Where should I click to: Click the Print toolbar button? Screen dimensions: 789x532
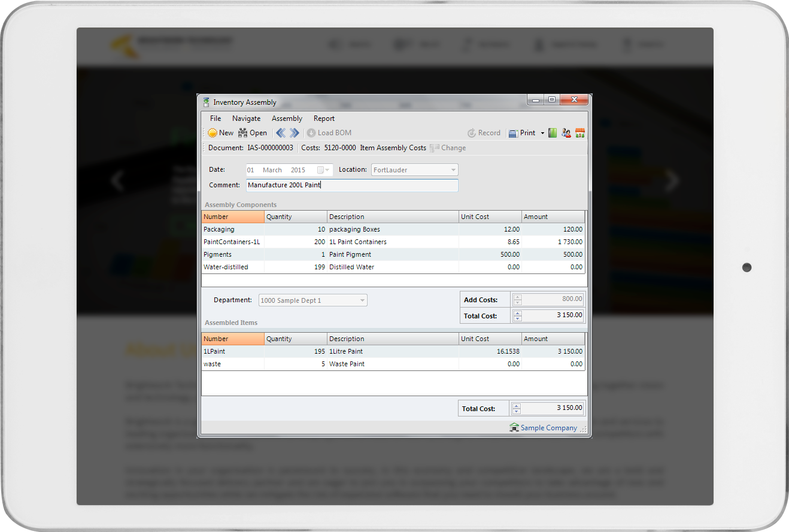tap(522, 133)
